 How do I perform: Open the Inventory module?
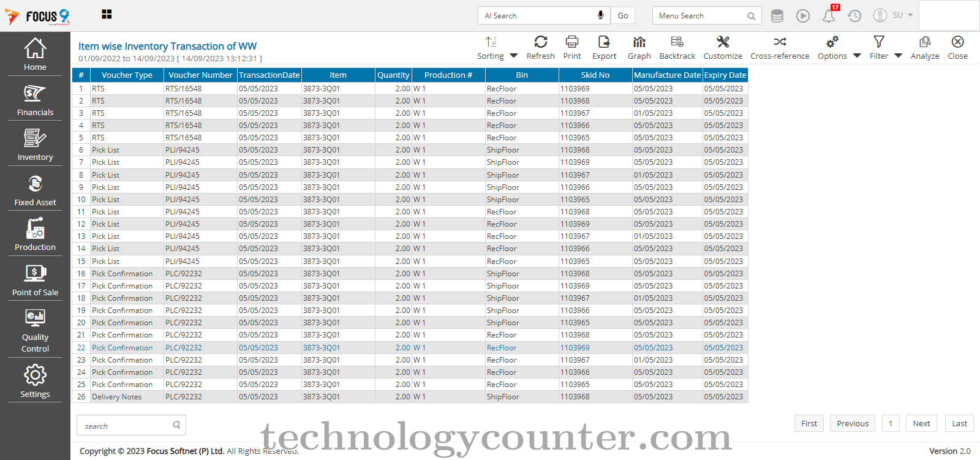tap(35, 146)
